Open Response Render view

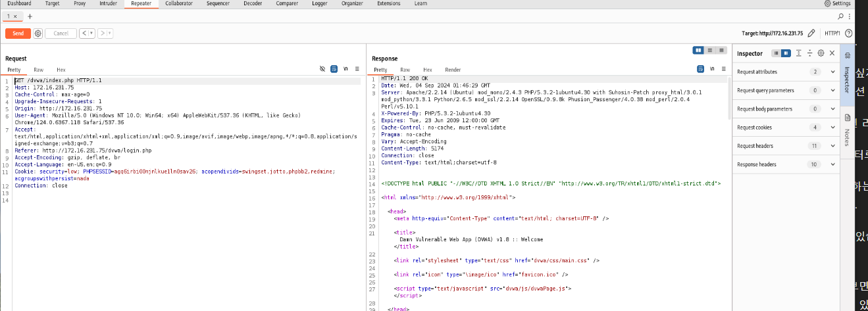coord(453,70)
